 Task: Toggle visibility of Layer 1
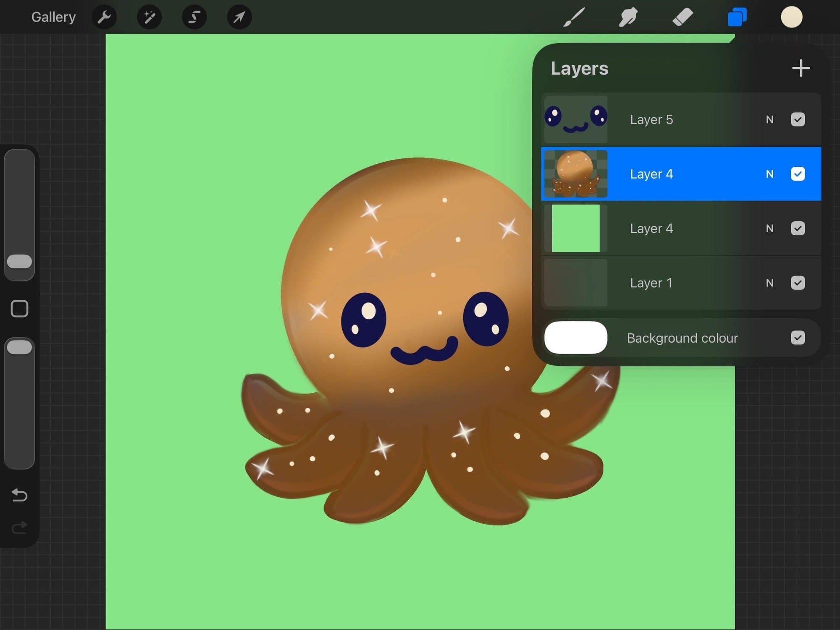tap(798, 283)
